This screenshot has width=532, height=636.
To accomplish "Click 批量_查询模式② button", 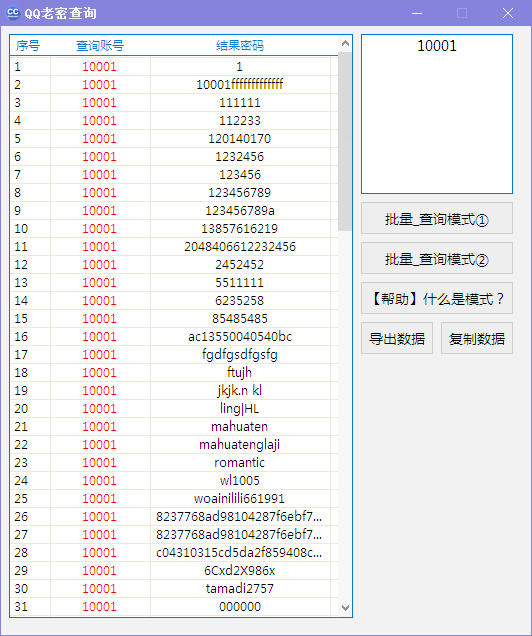I will click(x=437, y=258).
